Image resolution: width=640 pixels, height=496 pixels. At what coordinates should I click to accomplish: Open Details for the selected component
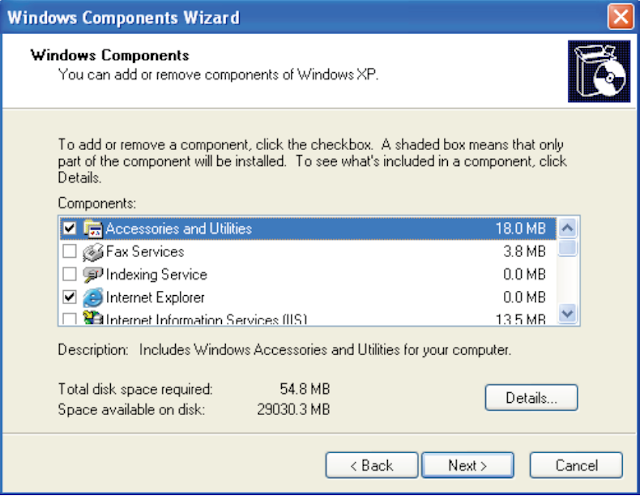[531, 397]
